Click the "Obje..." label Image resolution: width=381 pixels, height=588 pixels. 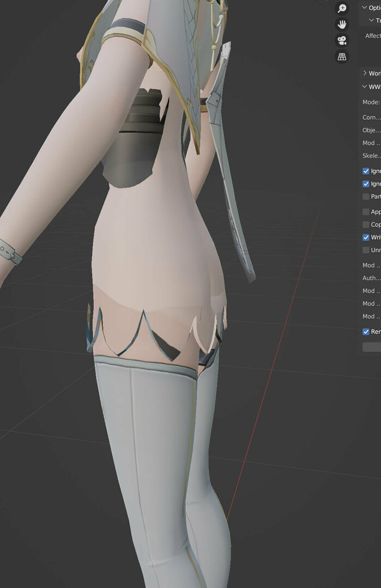tap(372, 130)
